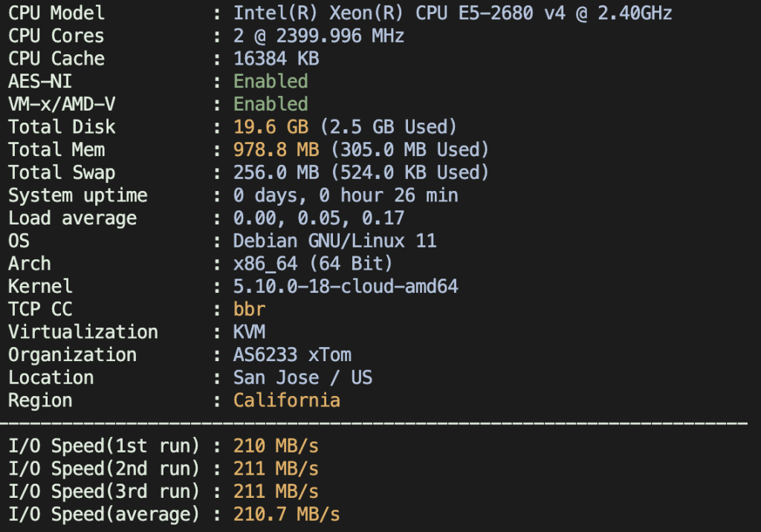The width and height of the screenshot is (761, 532).
Task: Click the OS value Debian GNU/Linux 11
Action: click(x=334, y=241)
